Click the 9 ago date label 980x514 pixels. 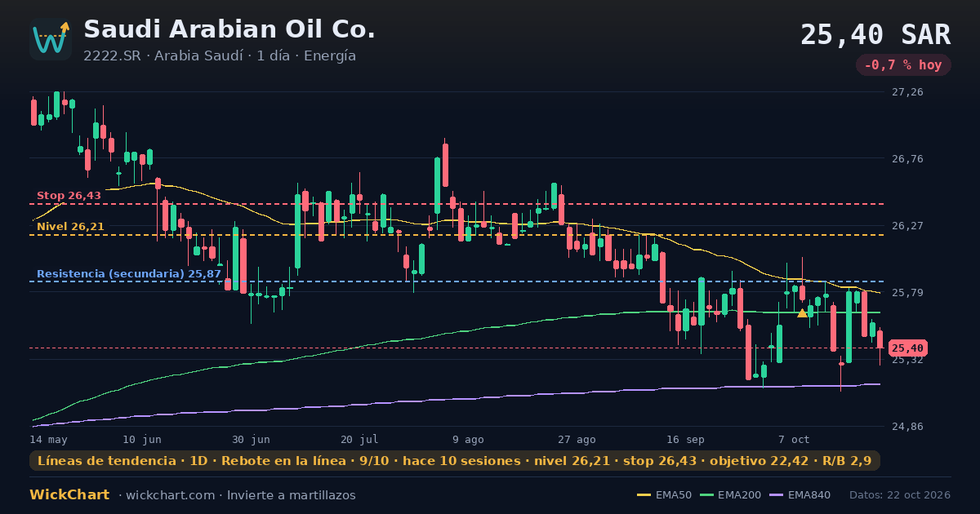(468, 440)
